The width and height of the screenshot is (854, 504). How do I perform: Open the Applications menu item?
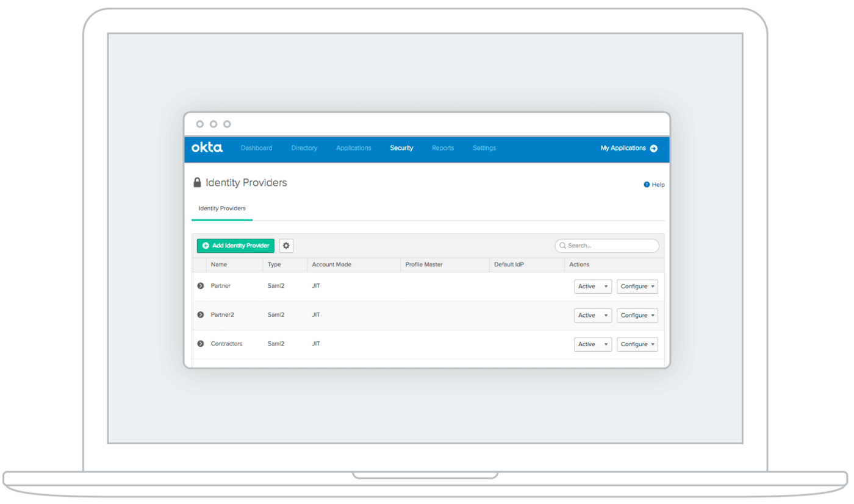[353, 148]
